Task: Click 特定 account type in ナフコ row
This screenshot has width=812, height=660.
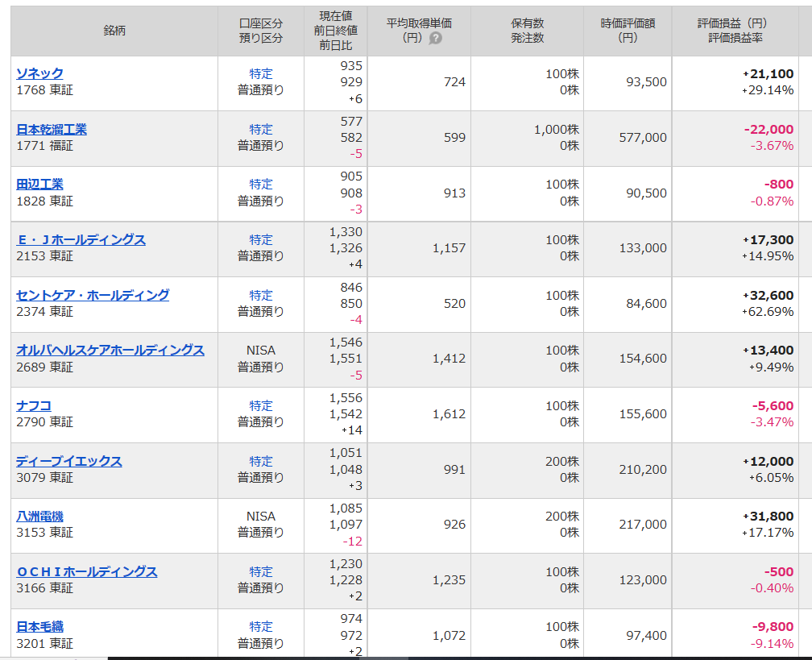Action: (x=260, y=405)
